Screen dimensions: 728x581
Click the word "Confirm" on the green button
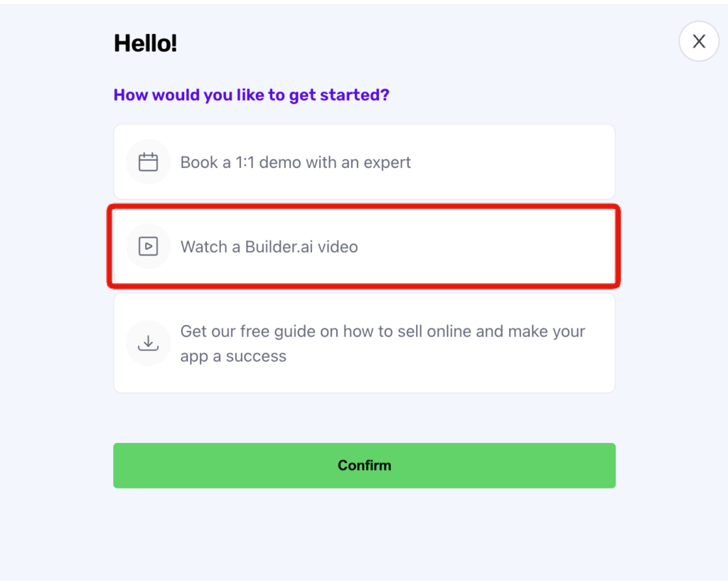(365, 465)
